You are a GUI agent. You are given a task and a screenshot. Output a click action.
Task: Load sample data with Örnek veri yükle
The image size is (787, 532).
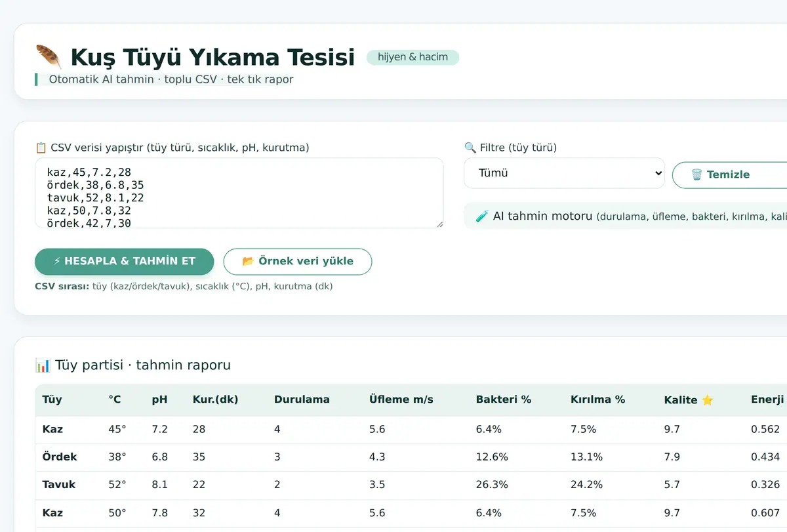click(x=298, y=261)
